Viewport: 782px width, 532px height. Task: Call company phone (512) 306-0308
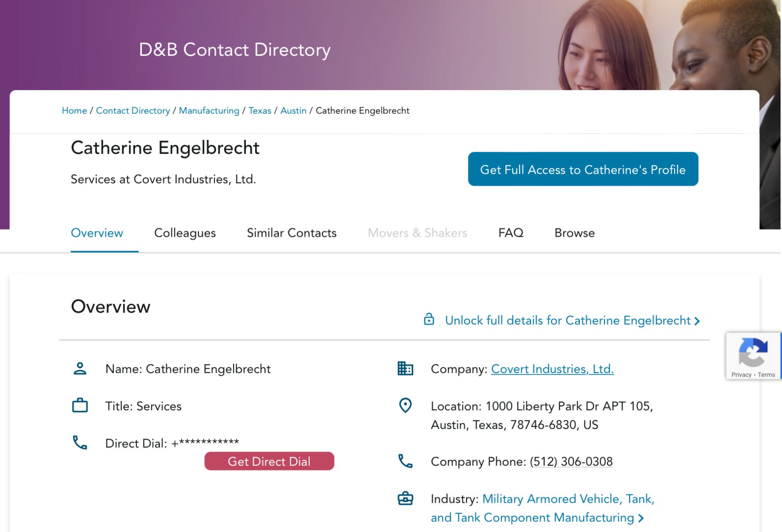(571, 462)
